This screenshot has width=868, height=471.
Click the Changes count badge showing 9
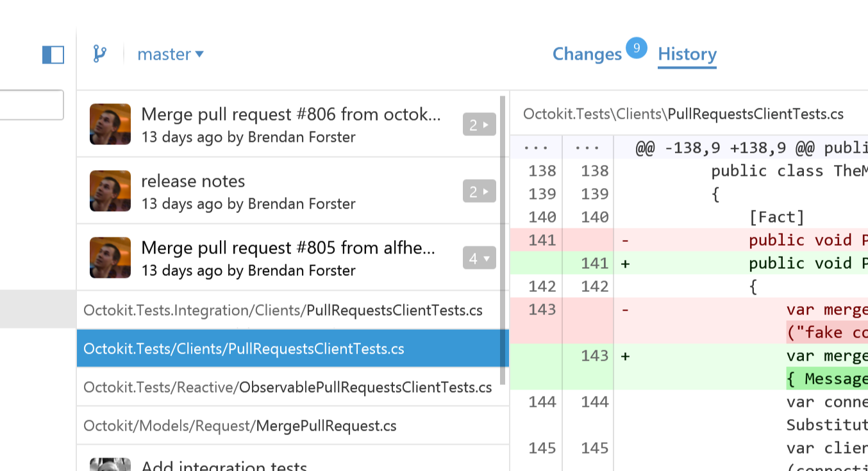pos(637,47)
